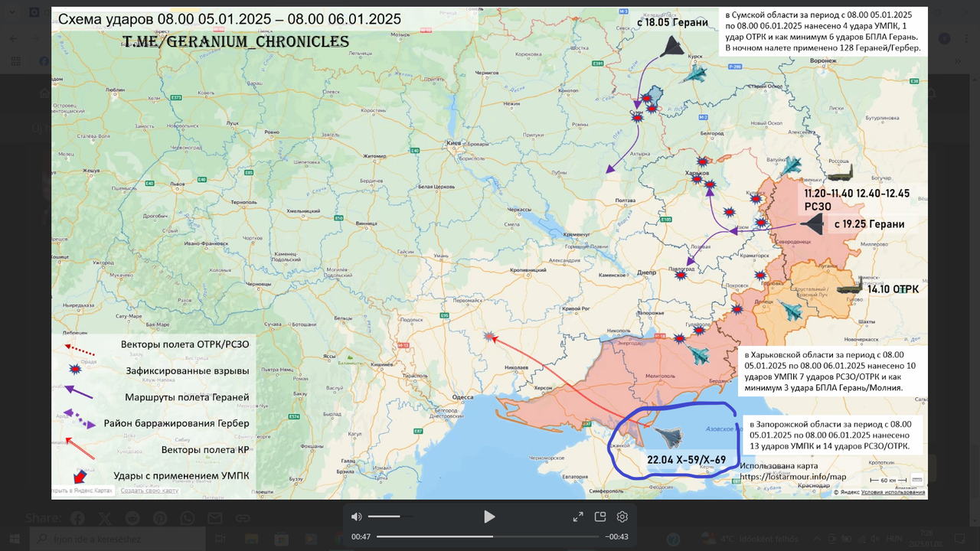Viewport: 980px width, 551px height.
Task: Open the Windows Start menu
Action: tap(15, 539)
